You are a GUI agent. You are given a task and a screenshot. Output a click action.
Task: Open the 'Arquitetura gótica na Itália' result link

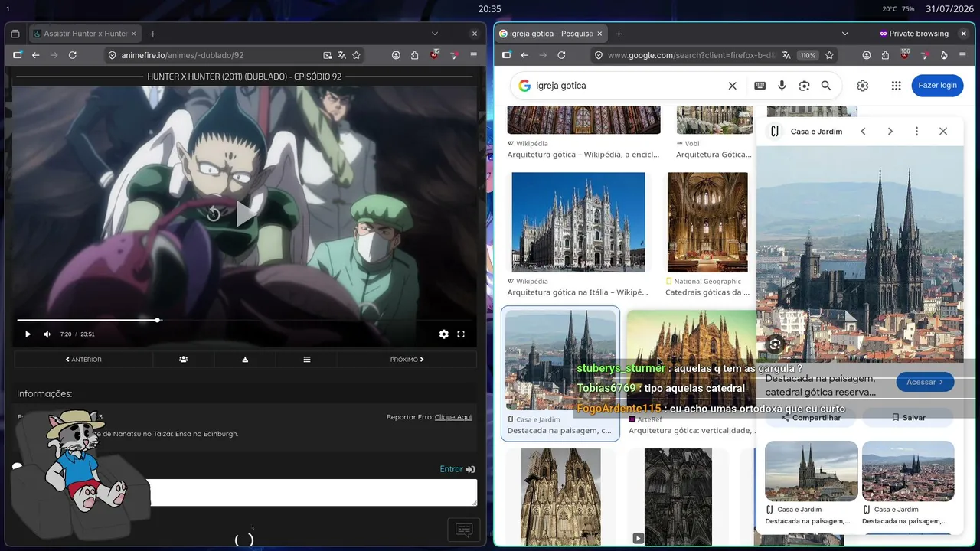coord(577,292)
